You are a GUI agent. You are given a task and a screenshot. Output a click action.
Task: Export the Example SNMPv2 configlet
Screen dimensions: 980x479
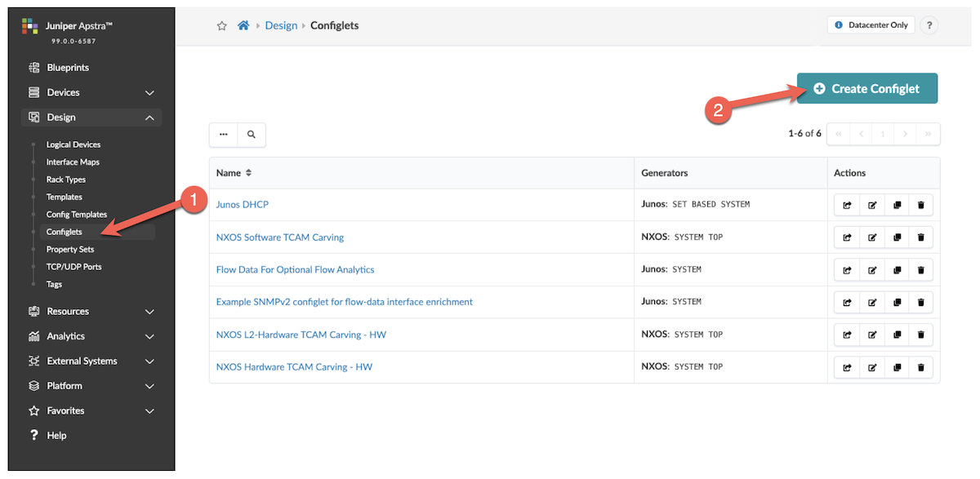[847, 303]
